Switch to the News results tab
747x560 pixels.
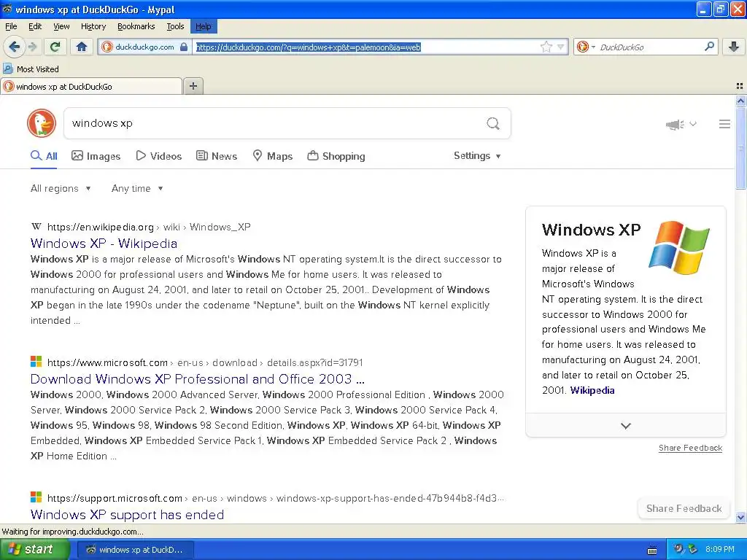click(x=217, y=156)
